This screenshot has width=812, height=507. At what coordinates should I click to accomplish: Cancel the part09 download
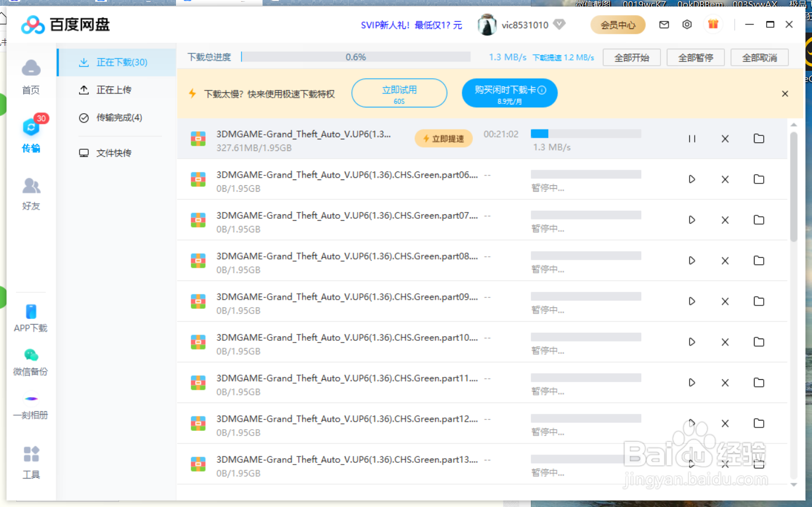725,301
